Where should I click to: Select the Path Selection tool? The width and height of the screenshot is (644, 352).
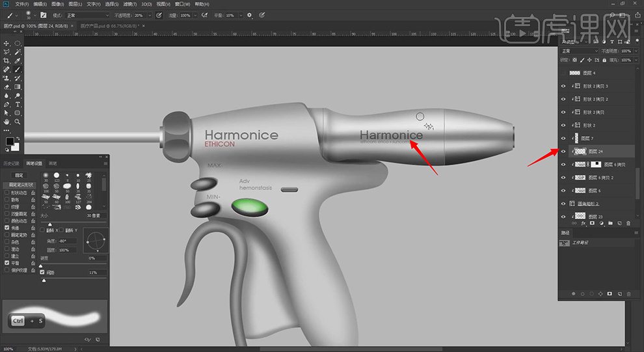6,113
